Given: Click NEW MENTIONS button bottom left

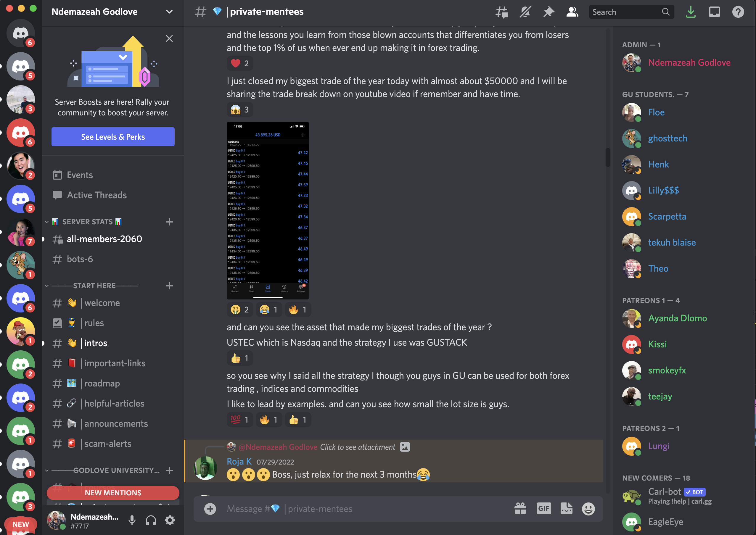Looking at the screenshot, I should click(x=113, y=493).
